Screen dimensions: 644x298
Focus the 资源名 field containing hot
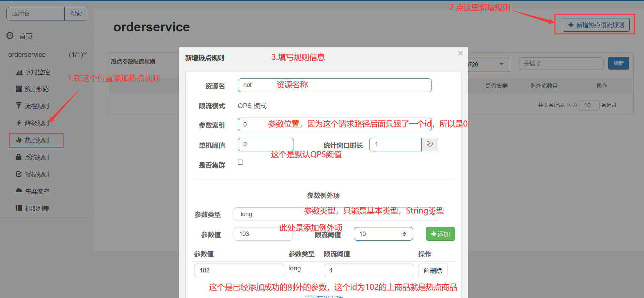[x=334, y=85]
